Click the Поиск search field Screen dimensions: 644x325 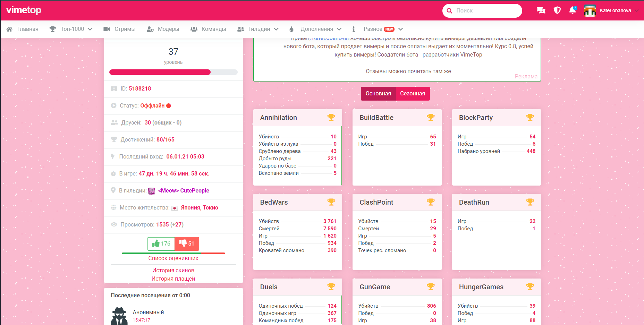click(x=482, y=11)
